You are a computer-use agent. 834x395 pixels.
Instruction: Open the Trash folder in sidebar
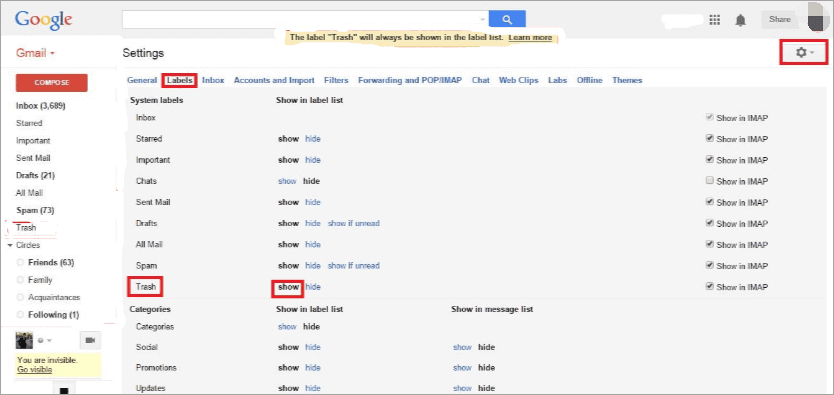coord(26,228)
